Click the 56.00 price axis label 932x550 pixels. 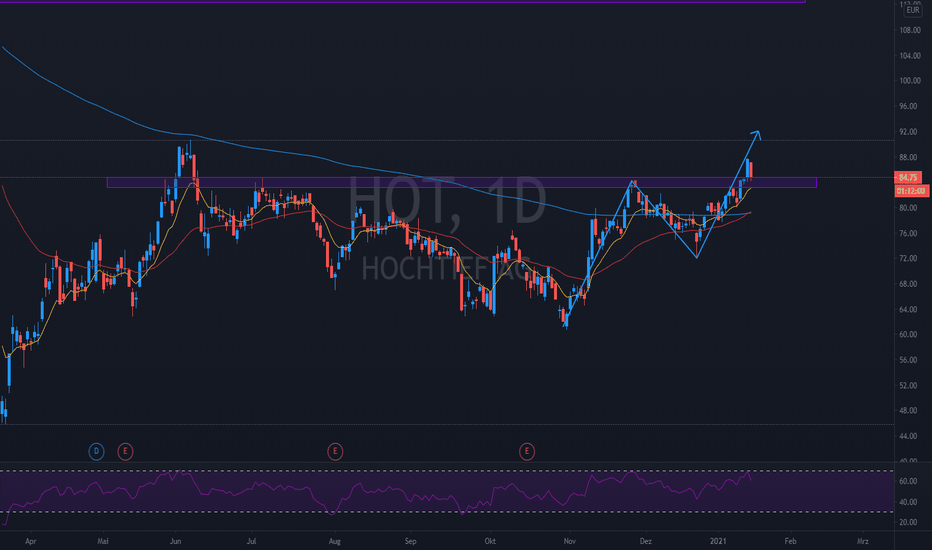pos(908,360)
